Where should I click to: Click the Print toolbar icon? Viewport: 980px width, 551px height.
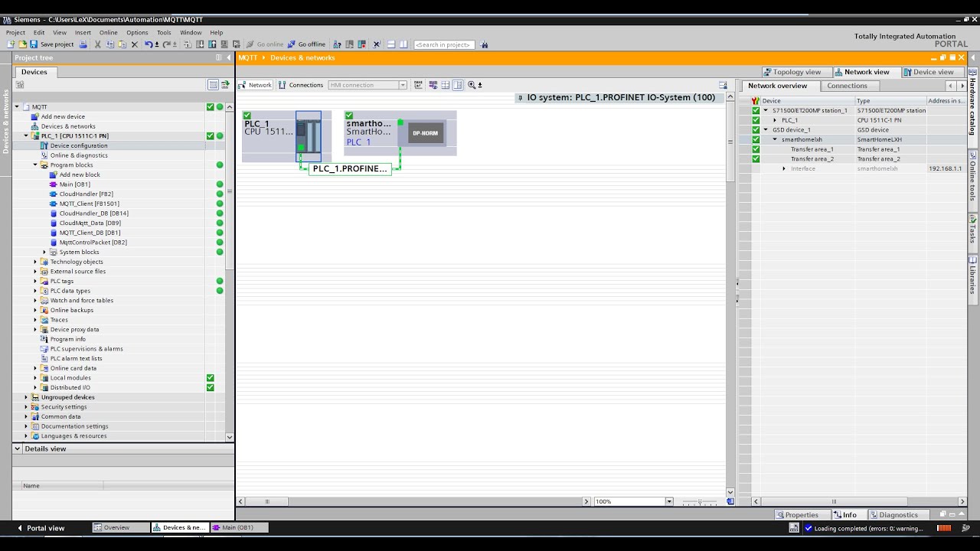pos(83,44)
